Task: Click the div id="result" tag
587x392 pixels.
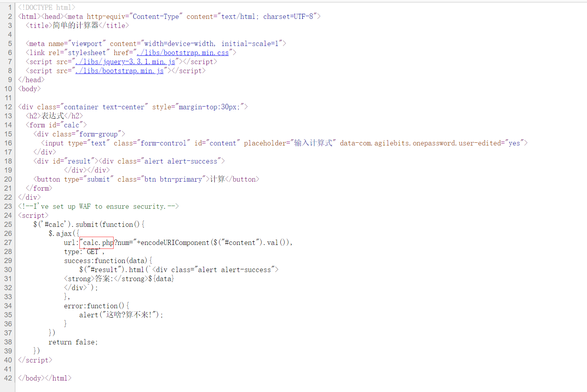Action: [x=66, y=161]
